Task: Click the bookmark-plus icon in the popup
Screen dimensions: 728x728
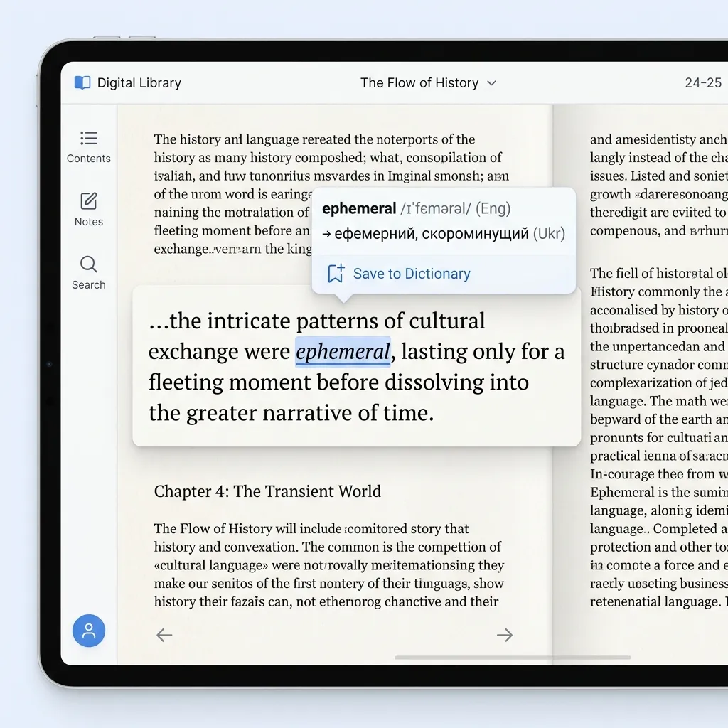Action: click(x=336, y=274)
